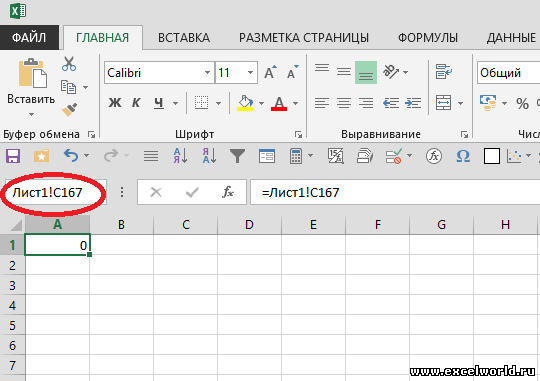This screenshot has width=540, height=381.
Task: Confirm formula entry checkmark
Action: (192, 192)
